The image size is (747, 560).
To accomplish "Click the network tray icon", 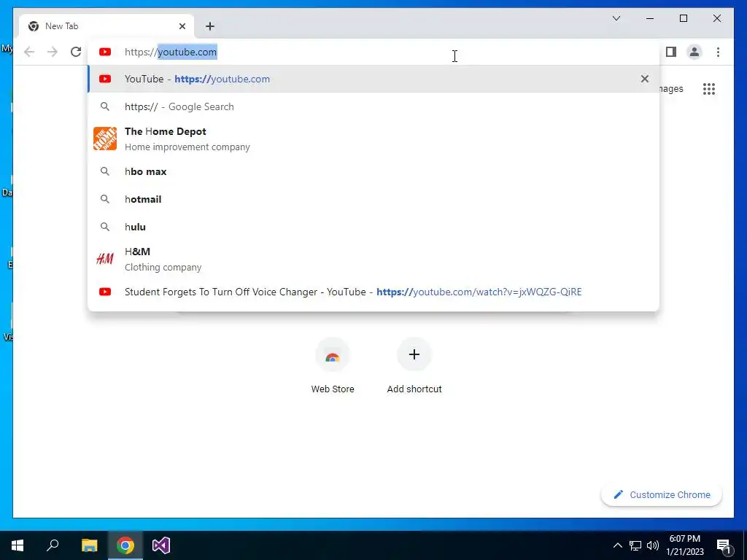I will [x=635, y=545].
